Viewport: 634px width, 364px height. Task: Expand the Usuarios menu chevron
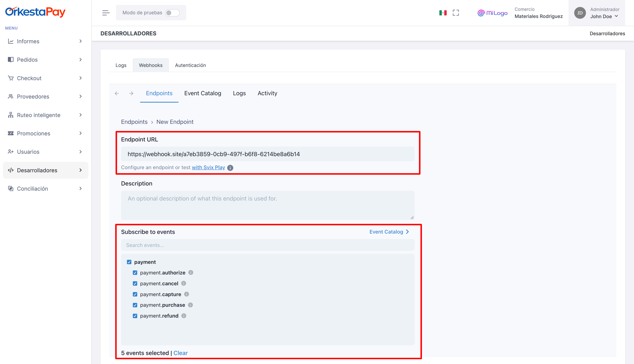[81, 152]
